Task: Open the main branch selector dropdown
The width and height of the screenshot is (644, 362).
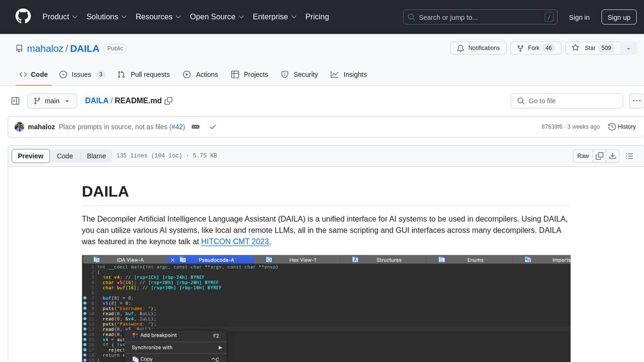Action: point(52,101)
